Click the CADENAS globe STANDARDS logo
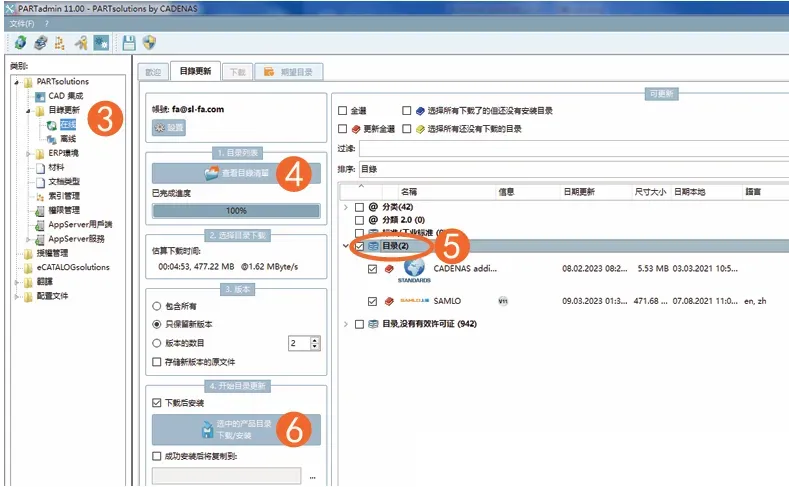 414,270
